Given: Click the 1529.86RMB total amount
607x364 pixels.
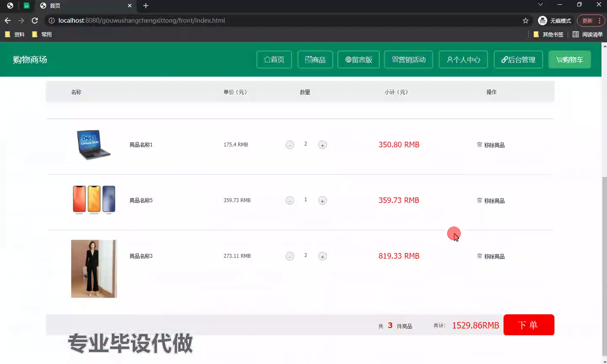Looking at the screenshot, I should (x=475, y=325).
